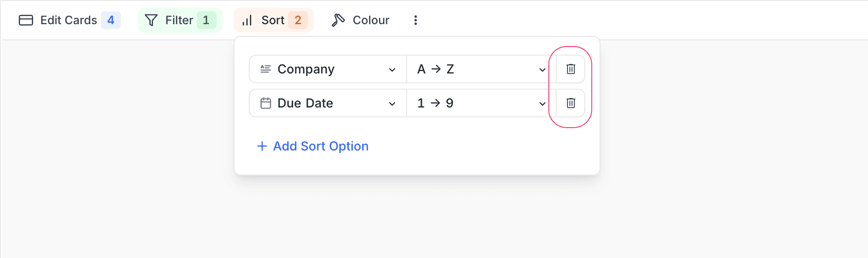
Task: Open the Edit Cards menu
Action: coord(68,20)
